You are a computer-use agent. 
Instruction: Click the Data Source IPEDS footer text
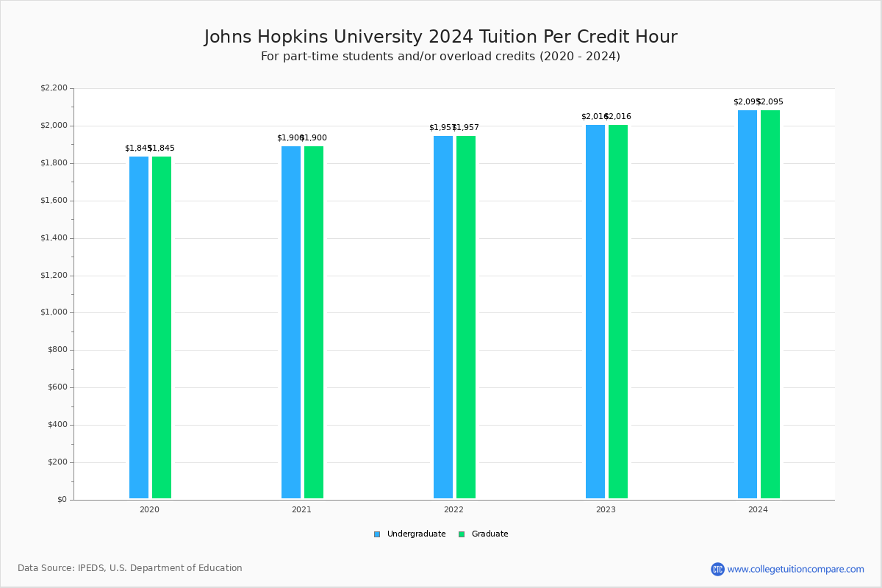130,568
